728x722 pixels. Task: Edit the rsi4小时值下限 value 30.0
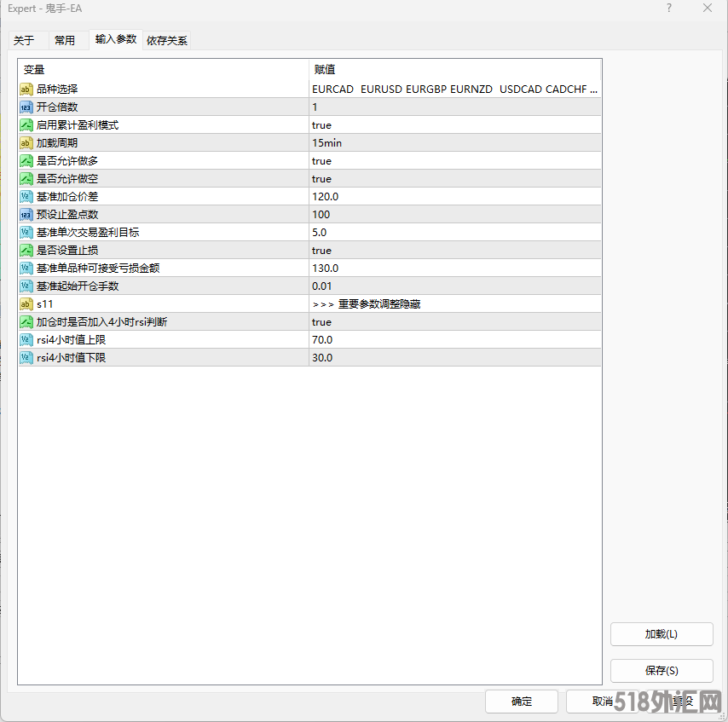[455, 357]
